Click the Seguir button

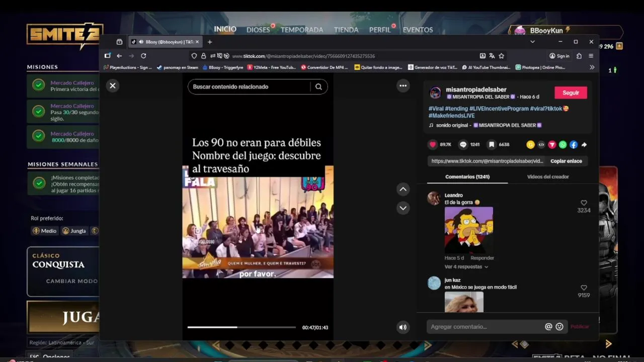(x=571, y=93)
